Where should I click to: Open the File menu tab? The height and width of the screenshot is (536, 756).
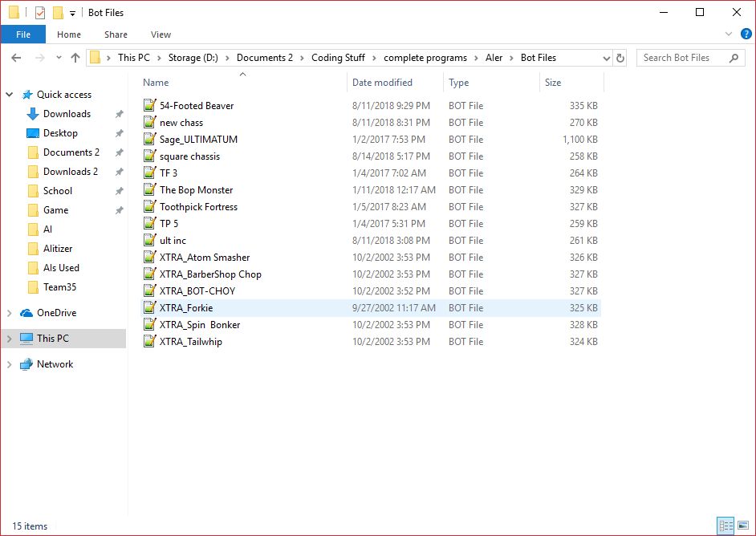[23, 35]
